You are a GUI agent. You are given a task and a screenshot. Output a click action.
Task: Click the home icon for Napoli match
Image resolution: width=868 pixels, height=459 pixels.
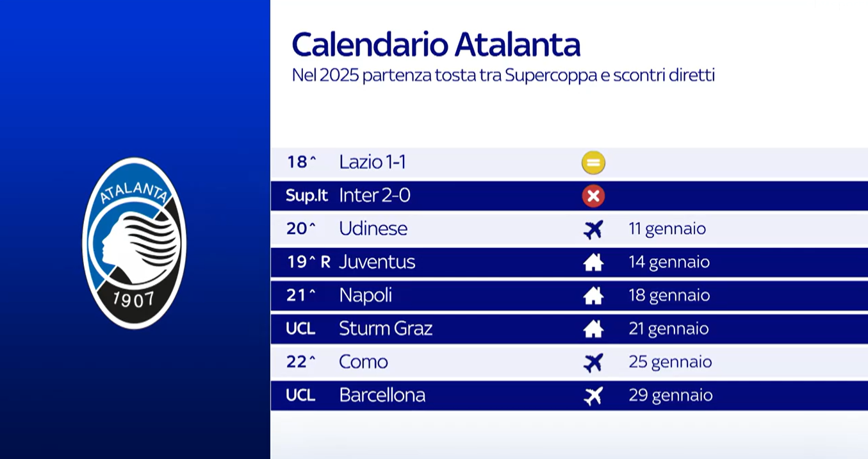(x=593, y=296)
